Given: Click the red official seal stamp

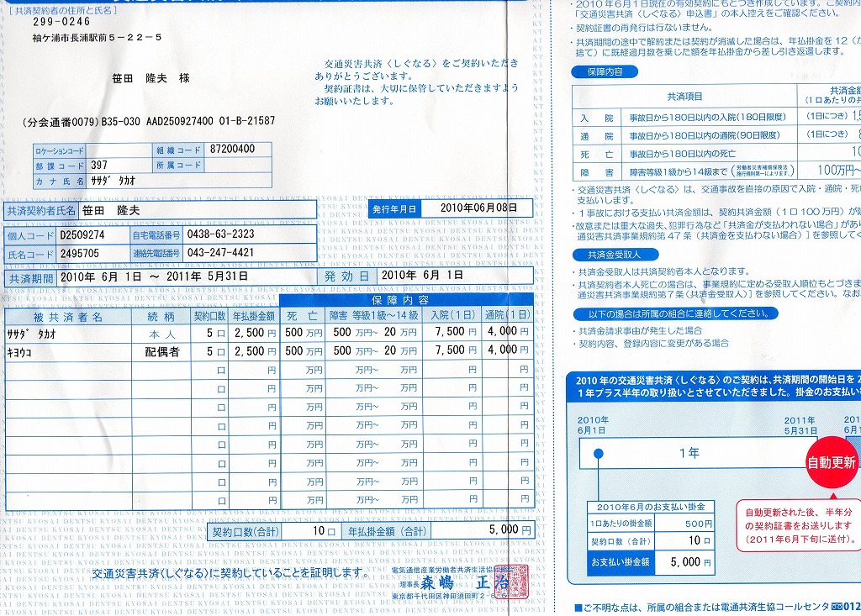Looking at the screenshot, I should pos(510,582).
